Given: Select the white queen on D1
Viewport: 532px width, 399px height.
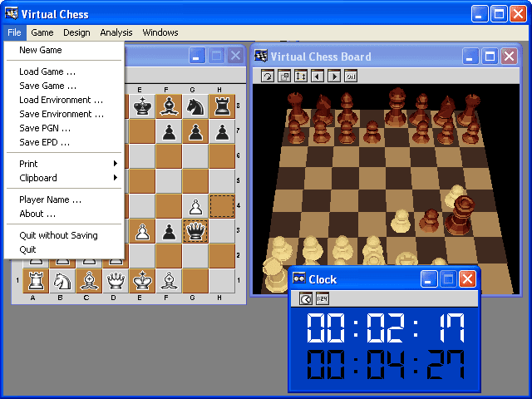Looking at the screenshot, I should pos(116,281).
